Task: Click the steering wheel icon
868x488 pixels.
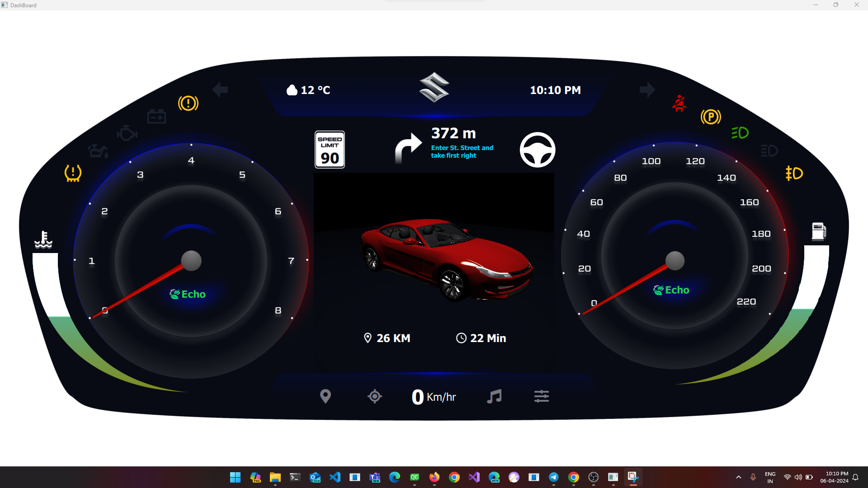Action: click(538, 150)
